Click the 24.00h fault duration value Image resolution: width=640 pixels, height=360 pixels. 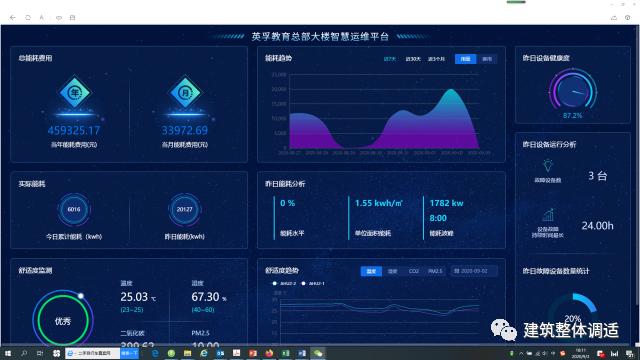(597, 226)
